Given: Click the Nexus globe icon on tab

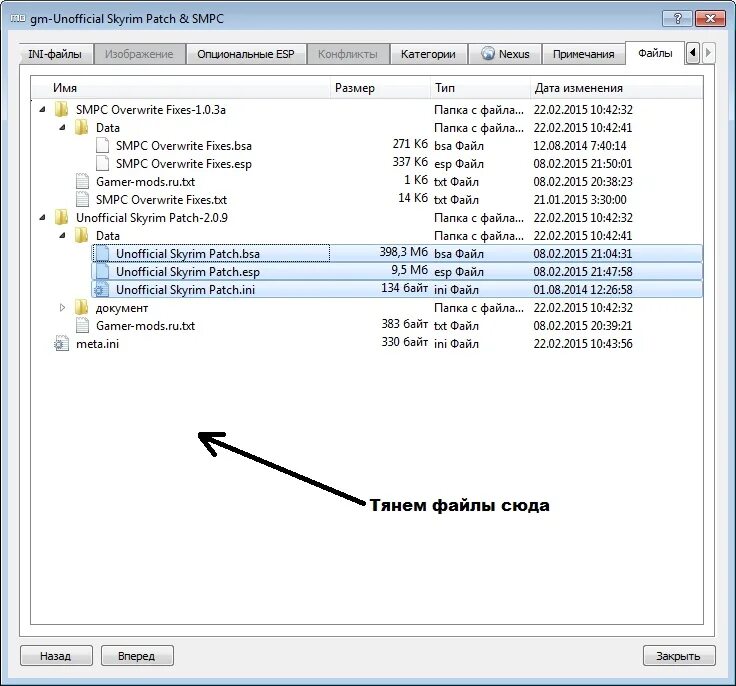Looking at the screenshot, I should point(488,54).
